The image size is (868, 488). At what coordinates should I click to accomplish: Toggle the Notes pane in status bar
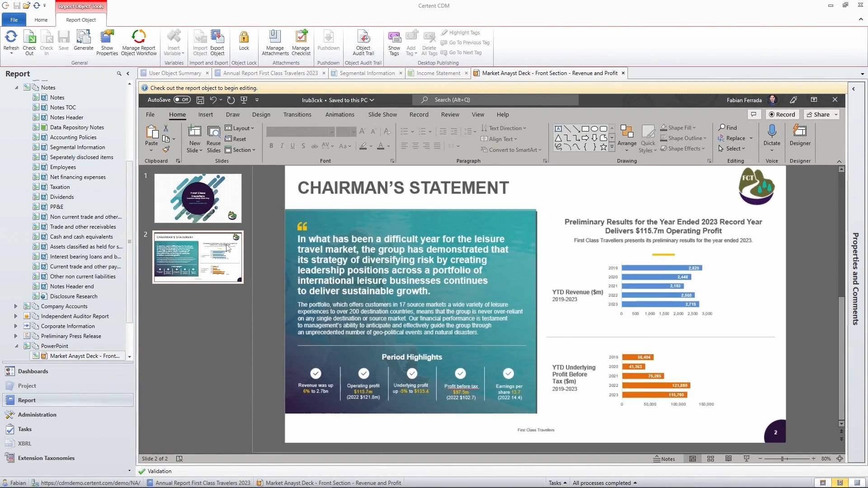click(x=664, y=459)
